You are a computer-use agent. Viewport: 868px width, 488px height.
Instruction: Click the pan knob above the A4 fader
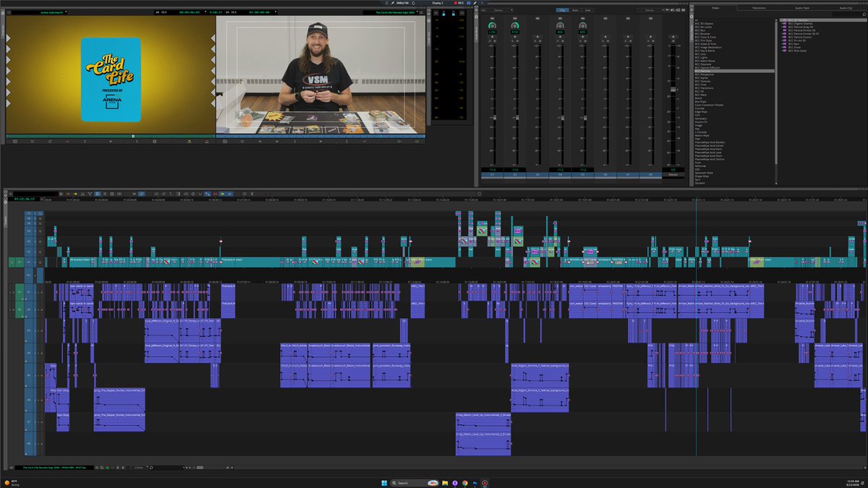pyautogui.click(x=560, y=25)
